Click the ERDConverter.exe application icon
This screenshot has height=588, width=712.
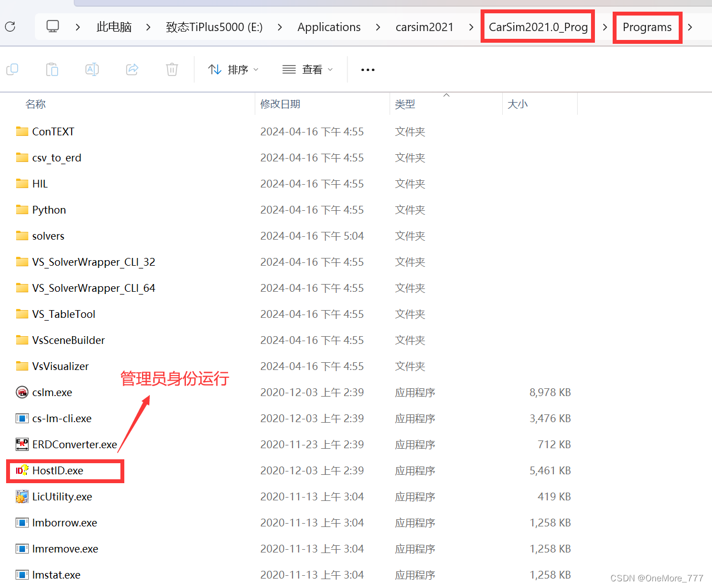click(x=22, y=444)
